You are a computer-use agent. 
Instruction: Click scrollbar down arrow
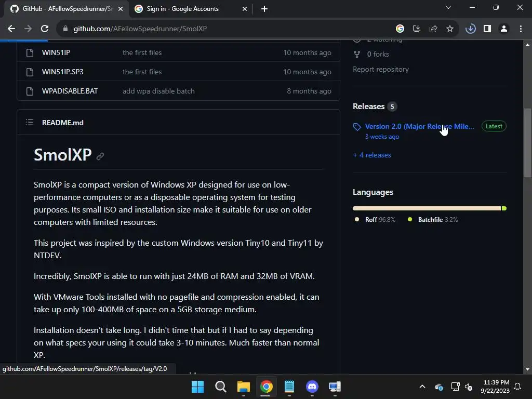click(527, 369)
